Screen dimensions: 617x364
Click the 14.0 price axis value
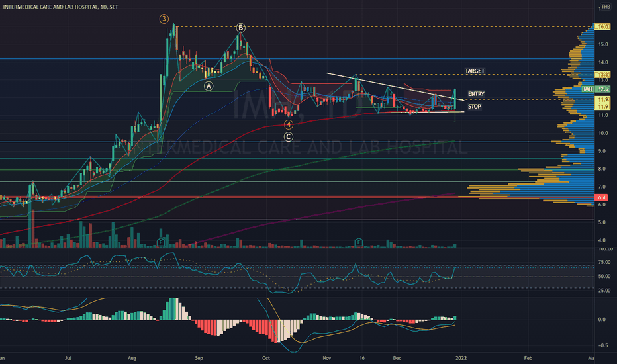tap(603, 62)
